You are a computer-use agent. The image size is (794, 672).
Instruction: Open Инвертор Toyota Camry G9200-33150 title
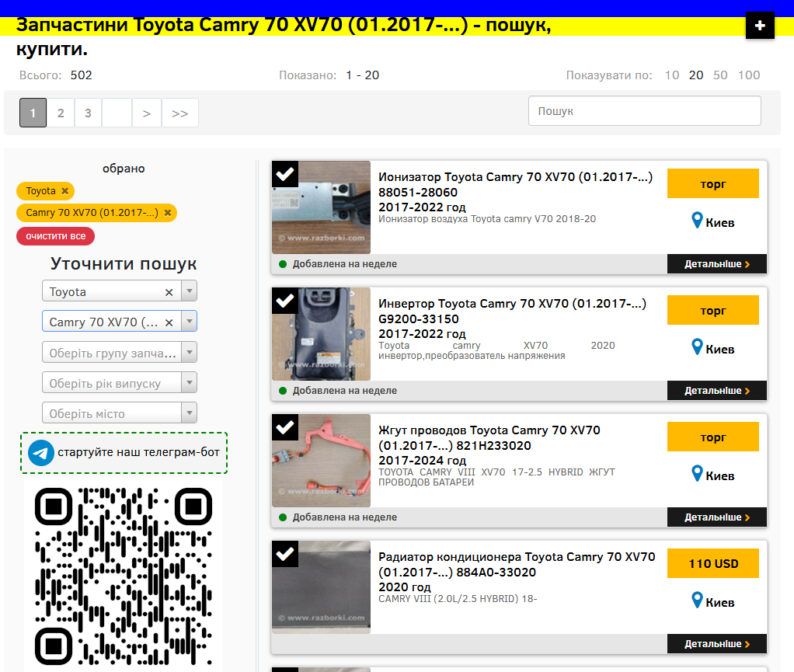click(x=513, y=311)
